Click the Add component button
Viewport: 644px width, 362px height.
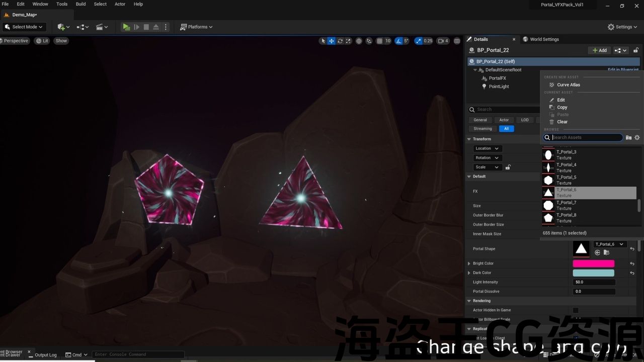pyautogui.click(x=599, y=50)
